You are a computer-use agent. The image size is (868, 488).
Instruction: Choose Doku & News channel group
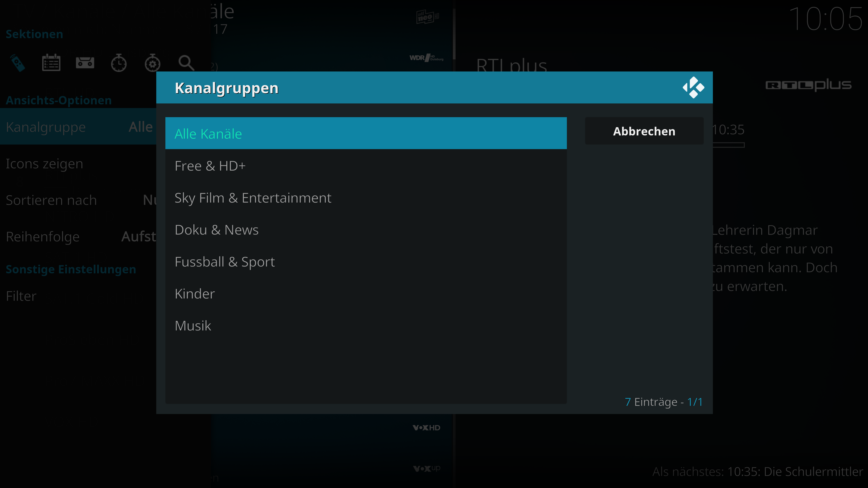(x=366, y=230)
